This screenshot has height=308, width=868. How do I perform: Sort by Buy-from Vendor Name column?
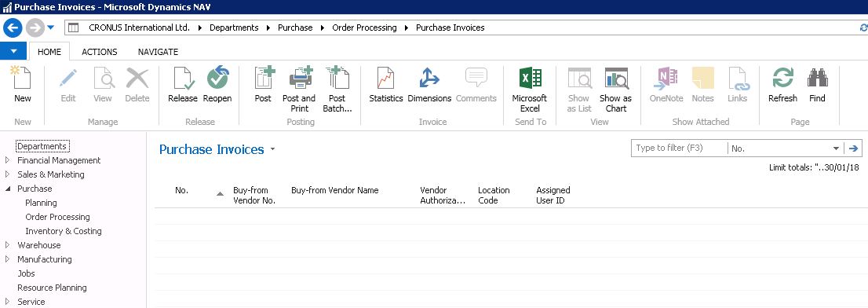click(335, 190)
